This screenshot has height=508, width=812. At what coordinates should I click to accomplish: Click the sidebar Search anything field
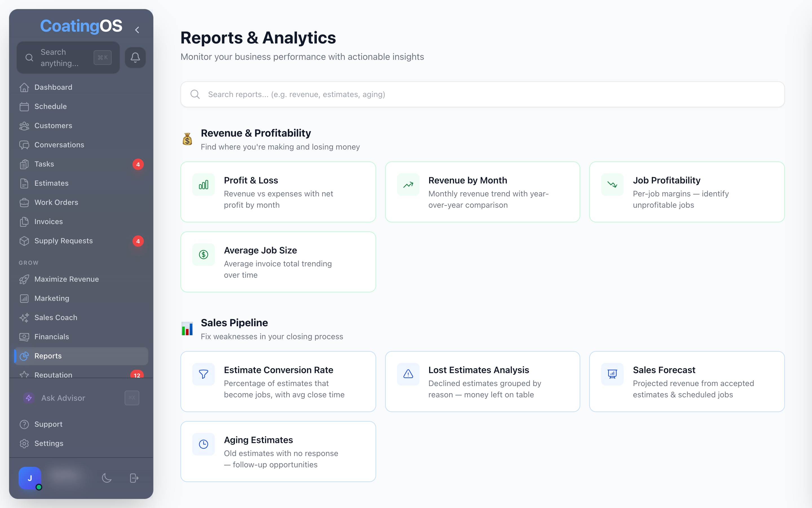point(68,58)
